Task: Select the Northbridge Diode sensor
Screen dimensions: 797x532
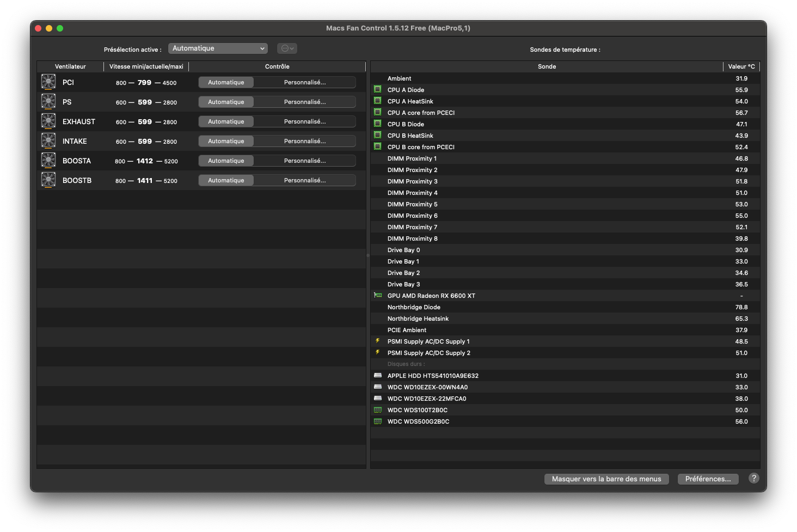Action: (x=565, y=307)
